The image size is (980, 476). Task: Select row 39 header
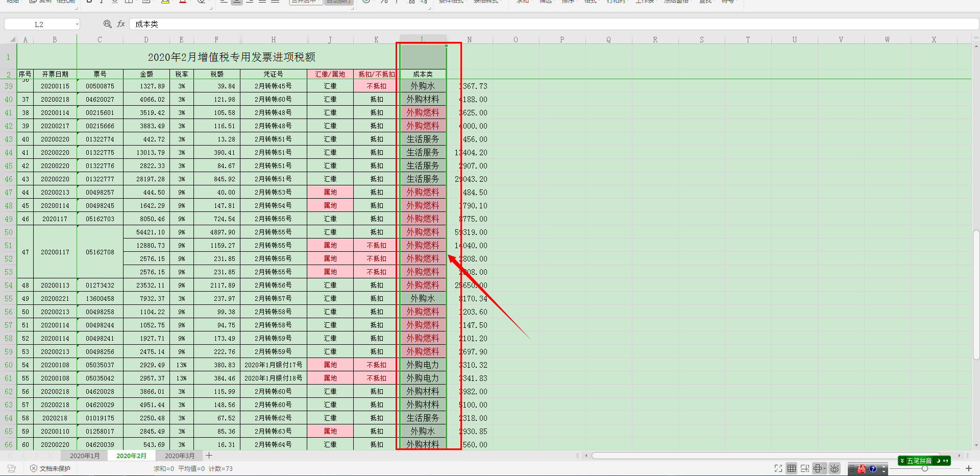(9, 86)
